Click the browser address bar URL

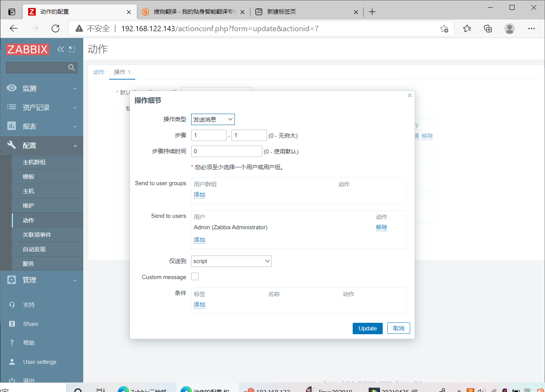click(x=220, y=29)
